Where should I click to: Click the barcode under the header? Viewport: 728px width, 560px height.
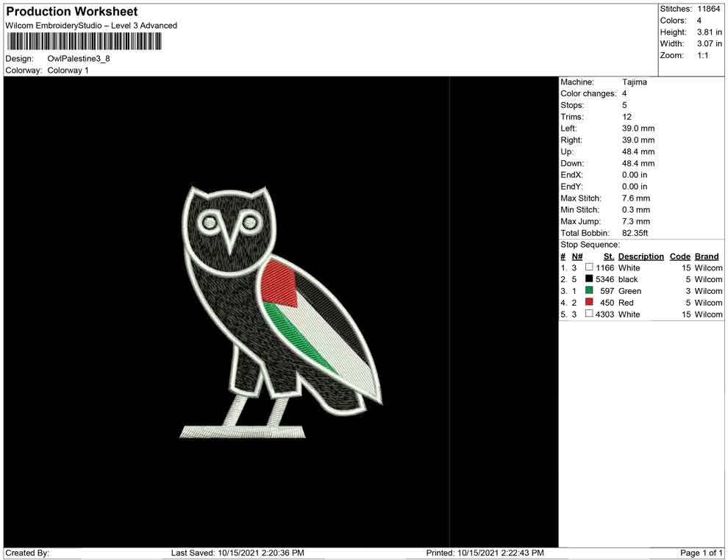(84, 41)
